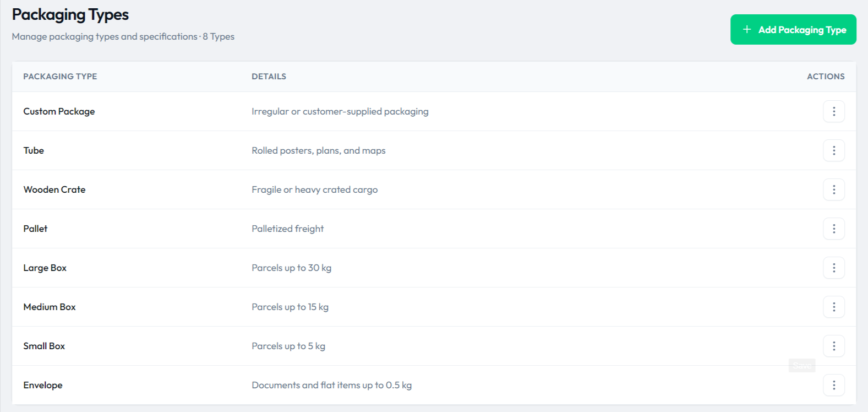The width and height of the screenshot is (868, 412).
Task: Open actions menu for Envelope row
Action: [x=833, y=385]
